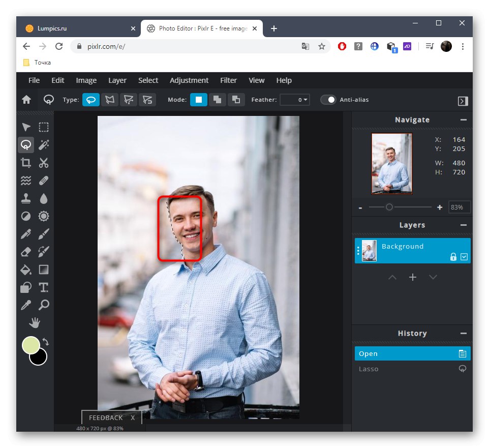Toggle the Background layer lock
The height and width of the screenshot is (448, 489).
pyautogui.click(x=453, y=257)
